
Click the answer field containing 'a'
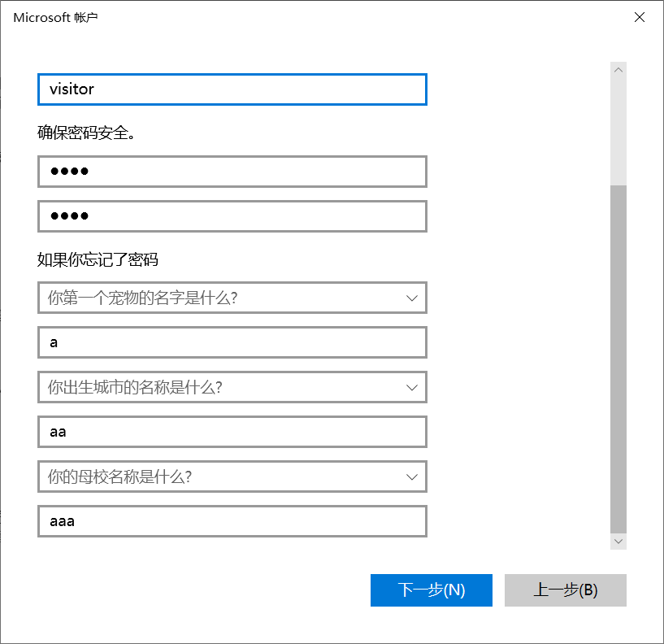pos(232,342)
